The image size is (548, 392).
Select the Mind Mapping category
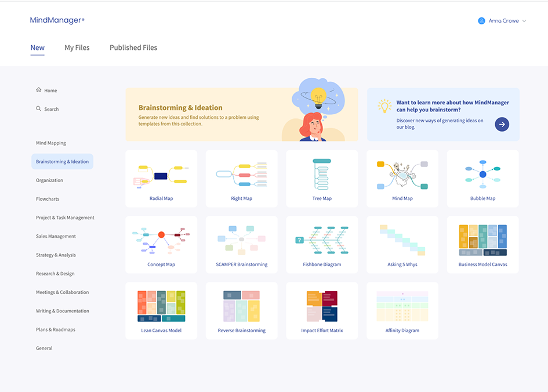(51, 143)
